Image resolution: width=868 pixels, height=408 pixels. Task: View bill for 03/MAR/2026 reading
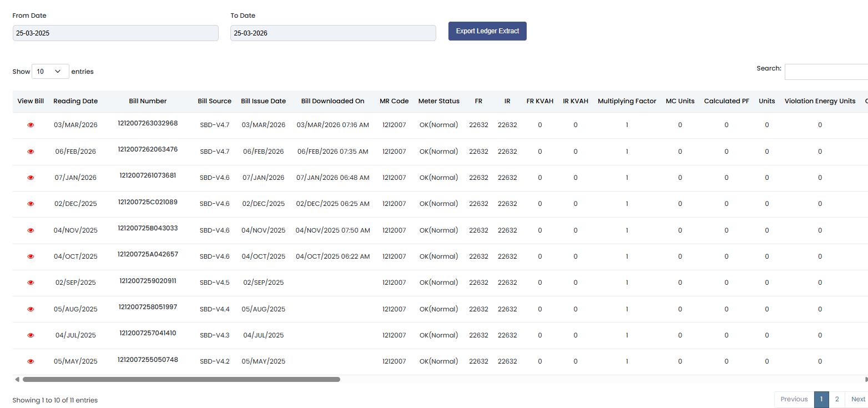click(x=31, y=125)
